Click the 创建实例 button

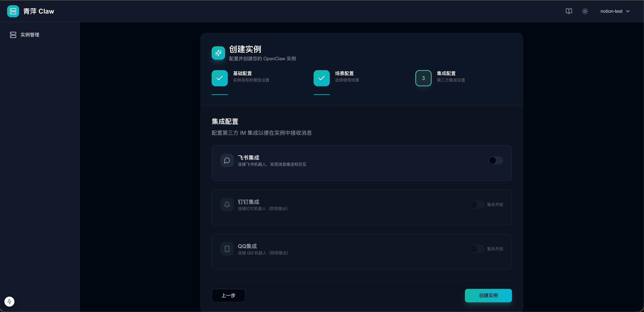[488, 296]
